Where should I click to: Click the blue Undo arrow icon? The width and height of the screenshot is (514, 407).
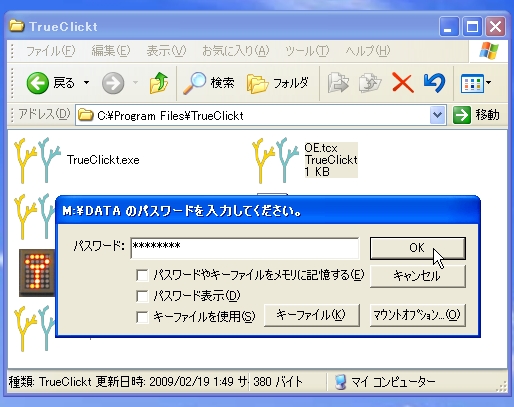(434, 83)
